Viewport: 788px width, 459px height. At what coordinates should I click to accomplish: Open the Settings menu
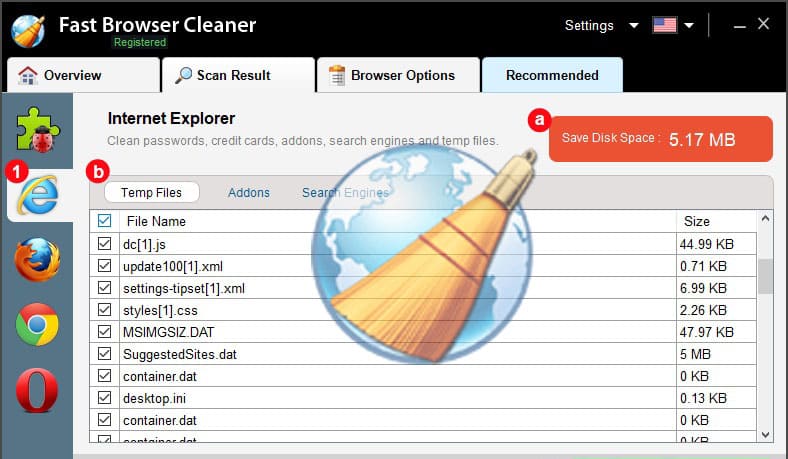pyautogui.click(x=589, y=25)
